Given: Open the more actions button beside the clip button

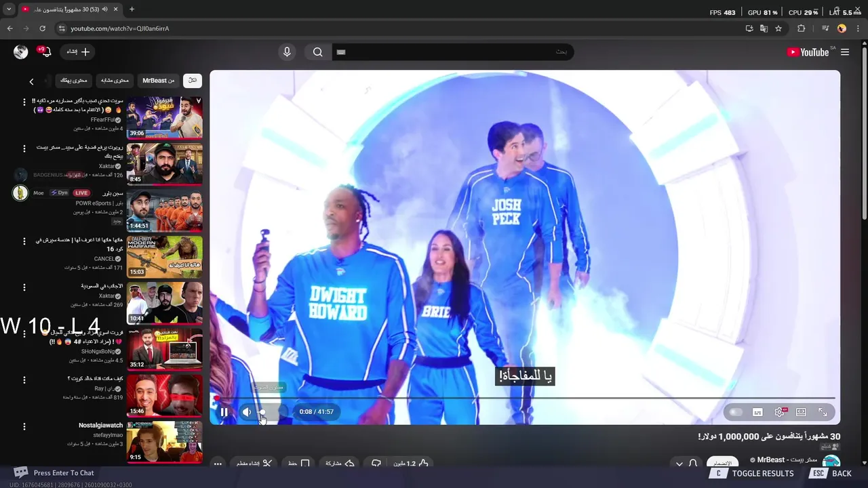Looking at the screenshot, I should (218, 464).
